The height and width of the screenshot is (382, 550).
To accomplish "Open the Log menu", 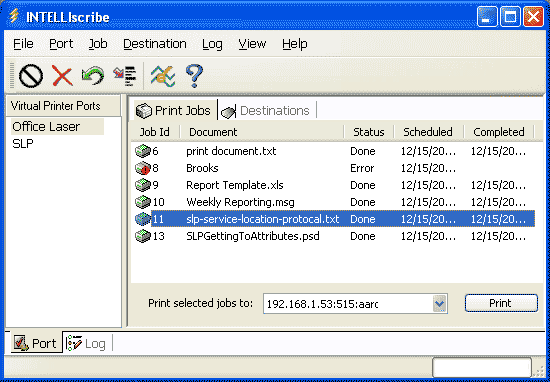I will (212, 44).
